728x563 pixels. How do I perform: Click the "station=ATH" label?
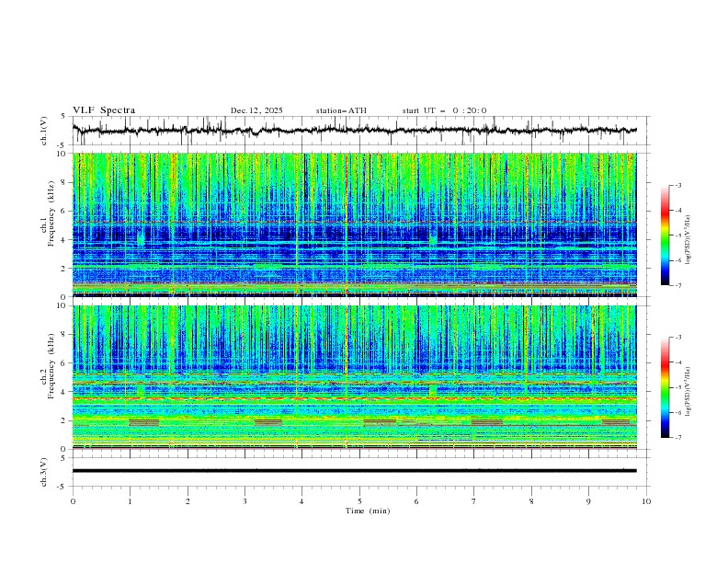pos(341,110)
